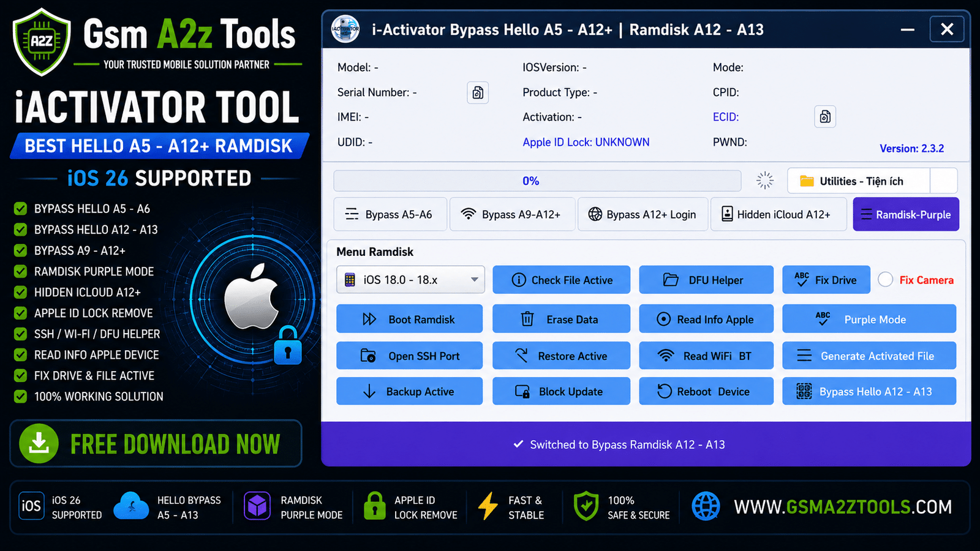Click the checkmark next to Bypass Hello A12 - A13

coord(20,230)
